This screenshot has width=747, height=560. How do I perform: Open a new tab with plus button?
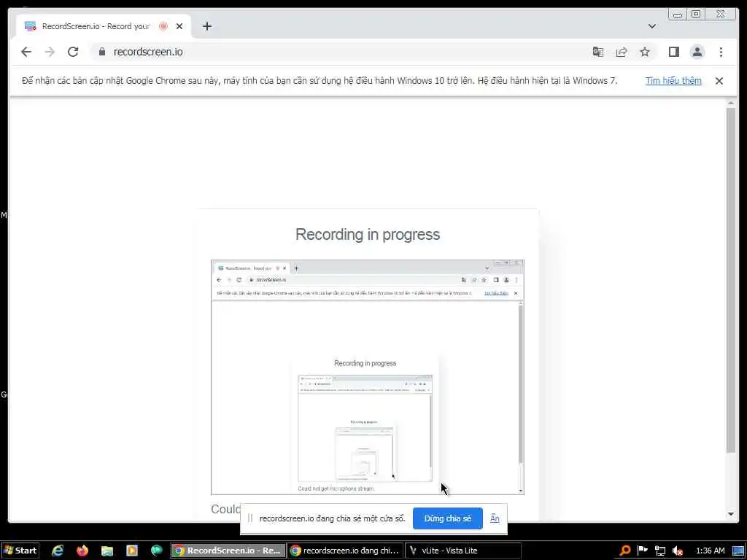tap(206, 26)
